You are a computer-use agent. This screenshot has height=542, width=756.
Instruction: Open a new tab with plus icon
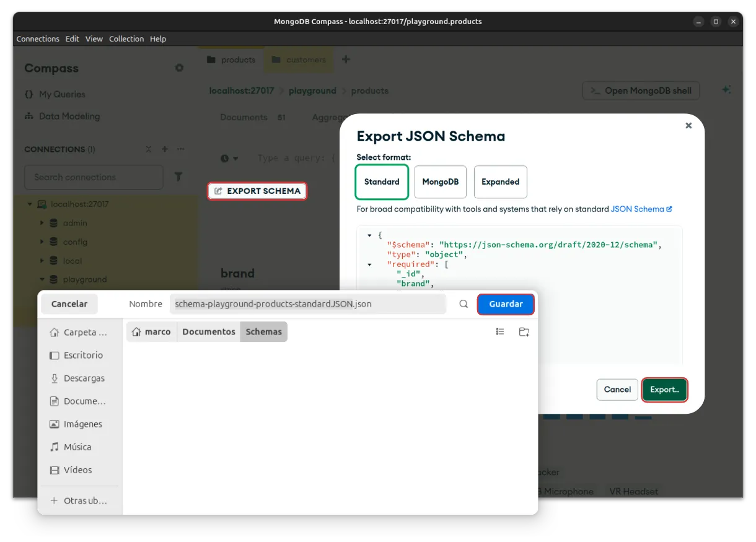[x=346, y=59]
